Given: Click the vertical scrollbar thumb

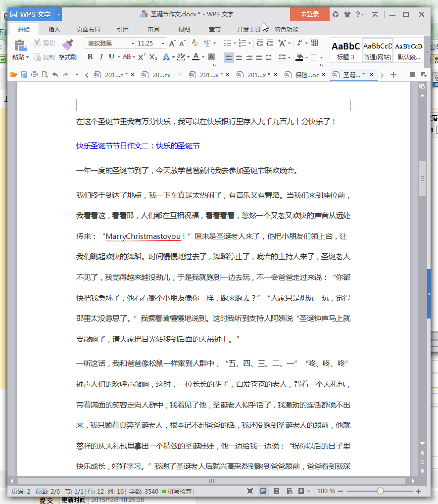Looking at the screenshot, I should (x=422, y=178).
